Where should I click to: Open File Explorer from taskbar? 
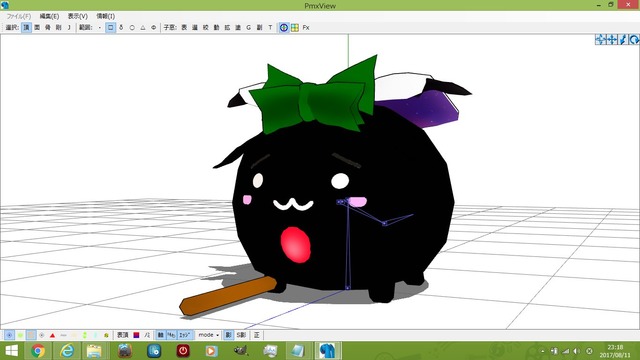click(x=94, y=351)
